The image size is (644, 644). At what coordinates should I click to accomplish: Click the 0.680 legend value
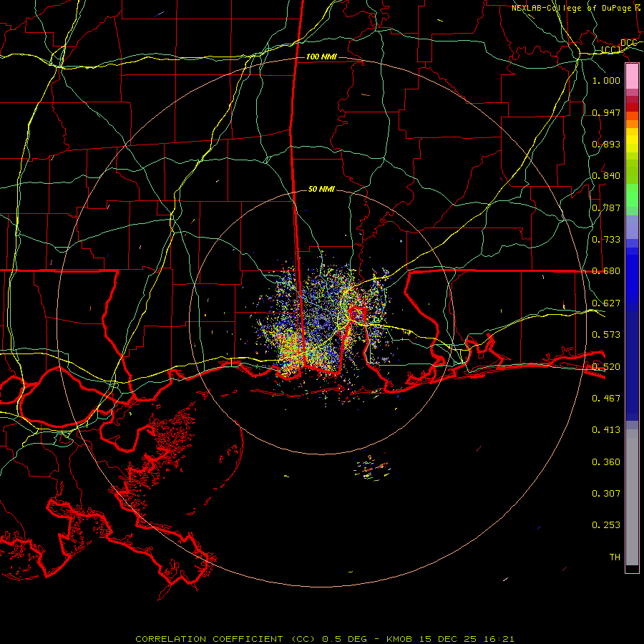pos(606,270)
